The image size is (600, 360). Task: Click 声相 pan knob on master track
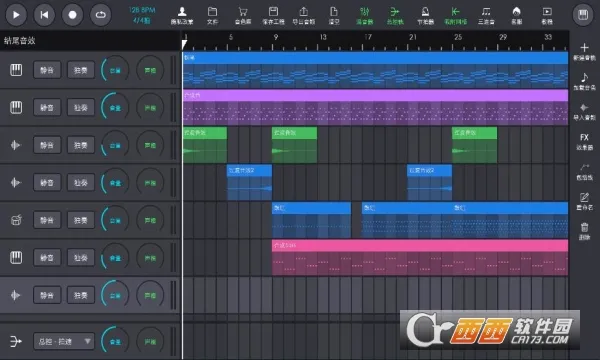point(150,341)
